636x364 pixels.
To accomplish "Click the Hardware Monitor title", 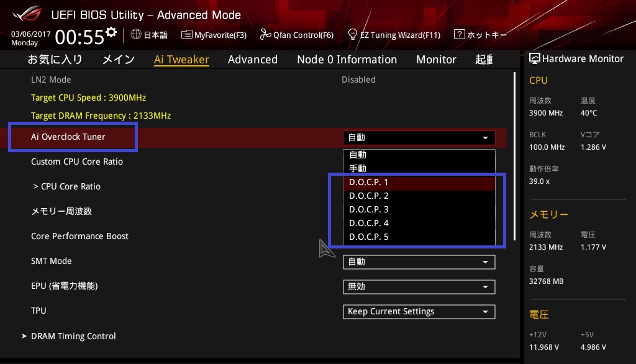I will 583,59.
